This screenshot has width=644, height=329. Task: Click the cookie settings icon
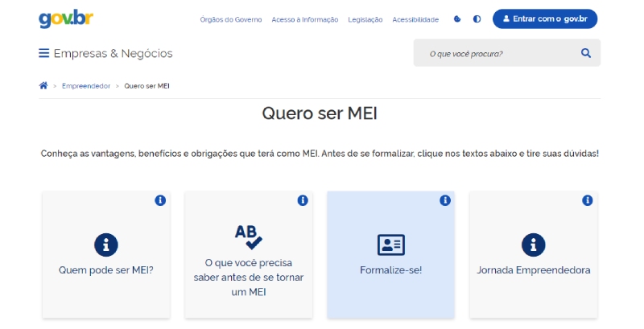[x=457, y=19]
